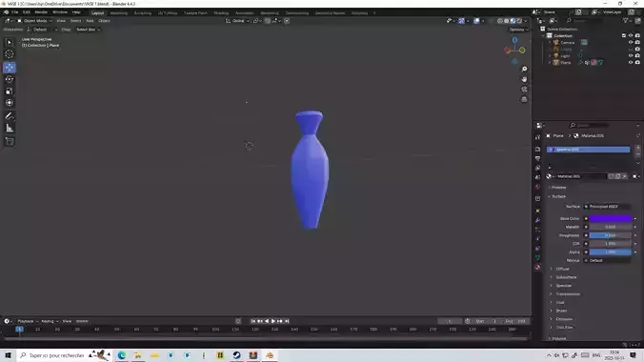This screenshot has width=644, height=362.
Task: Select the Transform tool
Action: (x=10, y=103)
